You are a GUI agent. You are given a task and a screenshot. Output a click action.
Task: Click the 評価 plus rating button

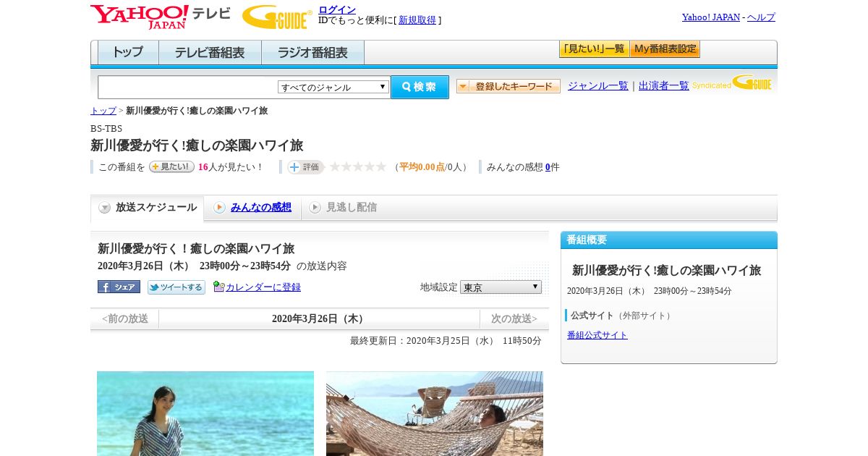305,167
